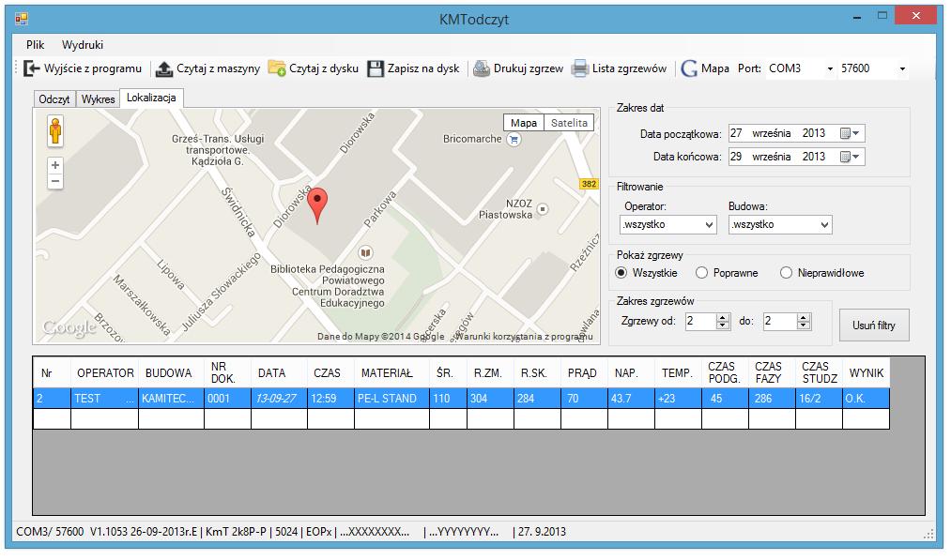951x560 pixels.
Task: Select the Lokalizacja tab
Action: [x=152, y=98]
